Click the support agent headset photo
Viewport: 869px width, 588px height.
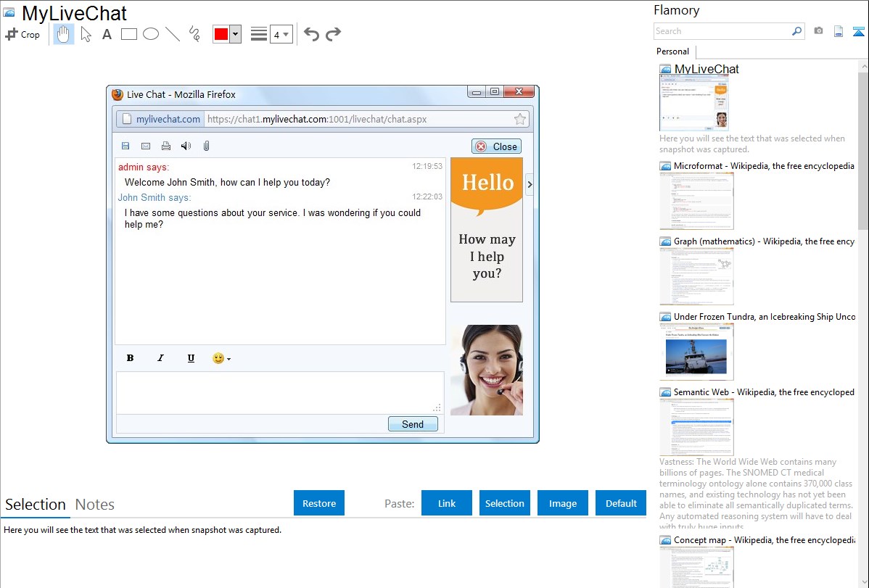[487, 370]
